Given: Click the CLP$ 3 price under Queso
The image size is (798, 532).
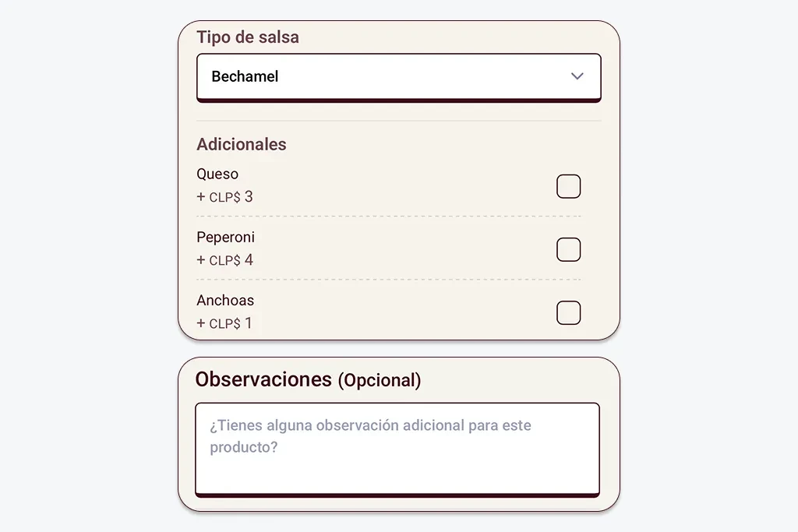Looking at the screenshot, I should tap(224, 196).
